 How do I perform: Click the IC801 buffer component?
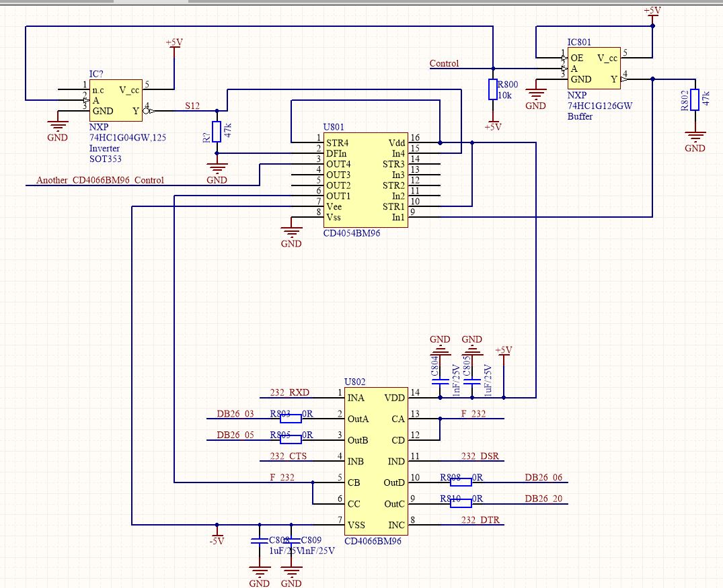tap(593, 68)
